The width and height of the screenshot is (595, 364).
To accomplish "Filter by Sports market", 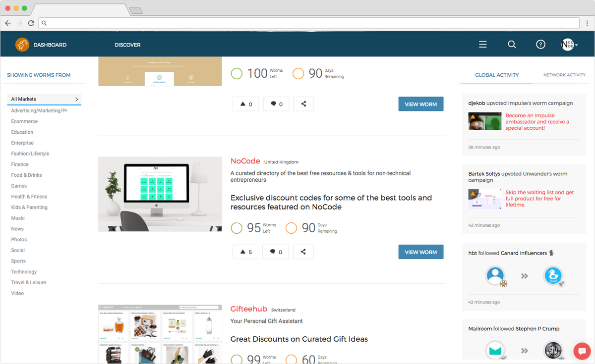I will (18, 261).
